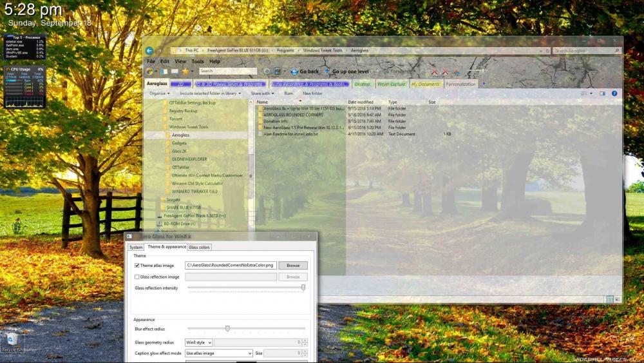The width and height of the screenshot is (644, 363).
Task: Click the round colorful toolbar icon
Action: 149,72
